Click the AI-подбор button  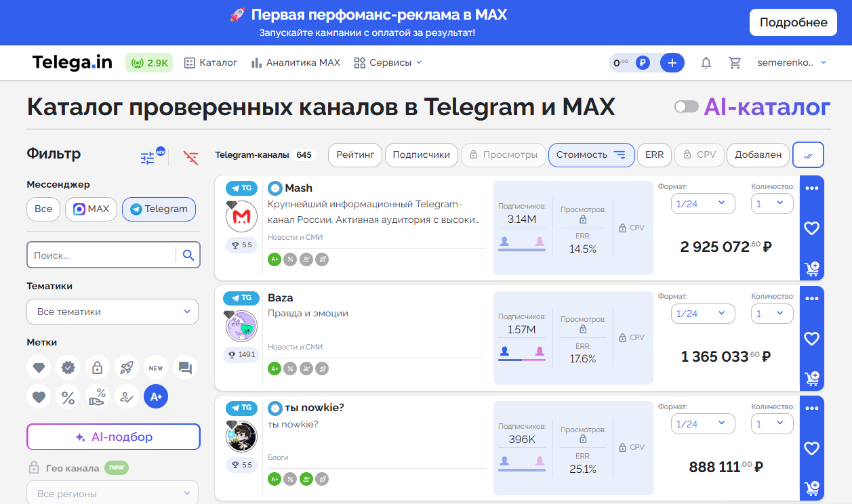pyautogui.click(x=114, y=437)
